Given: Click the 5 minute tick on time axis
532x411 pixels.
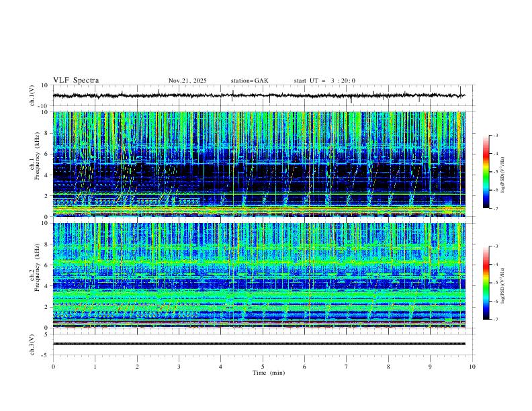Looking at the screenshot, I should tap(263, 367).
